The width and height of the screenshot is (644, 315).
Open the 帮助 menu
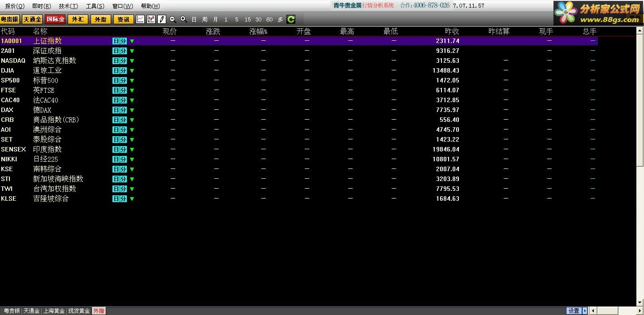[x=150, y=6]
